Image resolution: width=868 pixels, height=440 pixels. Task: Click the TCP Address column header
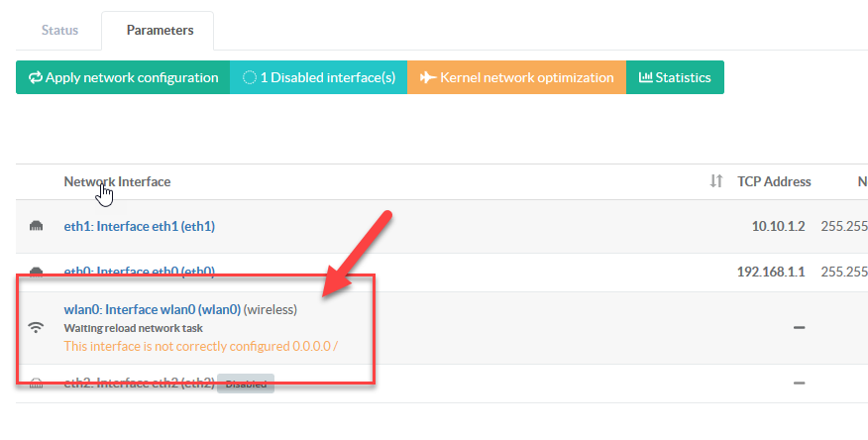(774, 181)
